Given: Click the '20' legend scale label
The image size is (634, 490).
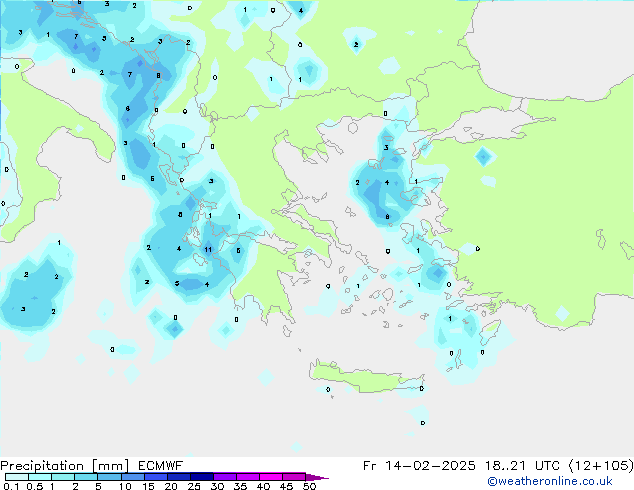Looking at the screenshot, I should pos(171,486).
